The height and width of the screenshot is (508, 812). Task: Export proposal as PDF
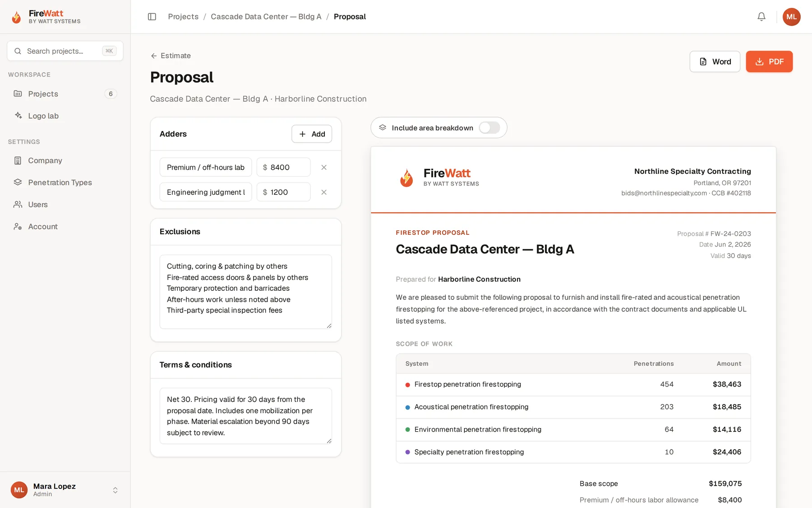coord(769,61)
